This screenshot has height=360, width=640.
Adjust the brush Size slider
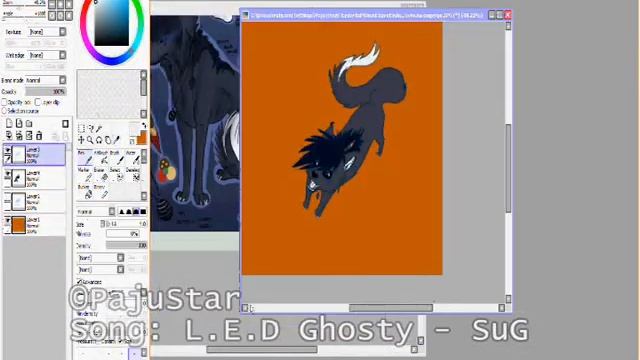point(126,224)
